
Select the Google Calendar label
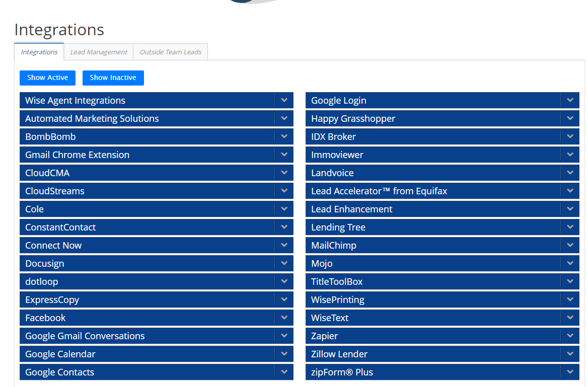[60, 354]
